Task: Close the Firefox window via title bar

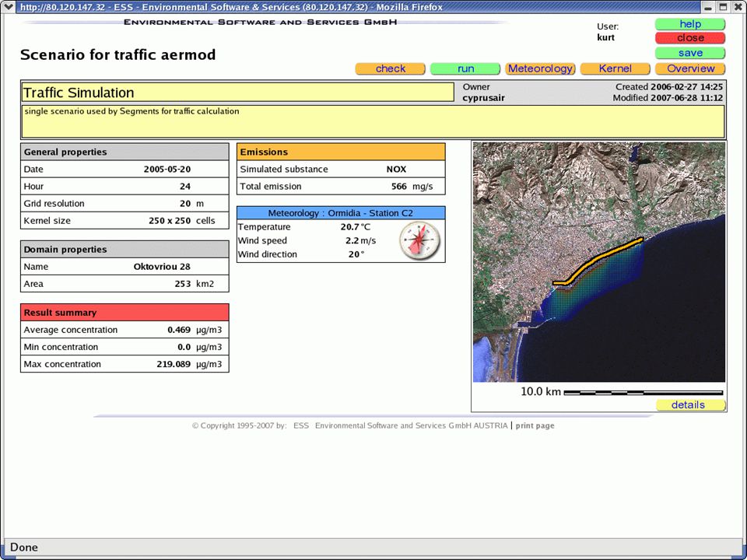Action: 738,7
